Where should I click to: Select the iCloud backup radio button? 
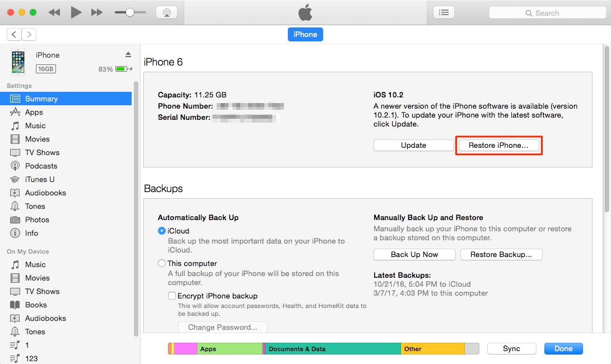(162, 231)
